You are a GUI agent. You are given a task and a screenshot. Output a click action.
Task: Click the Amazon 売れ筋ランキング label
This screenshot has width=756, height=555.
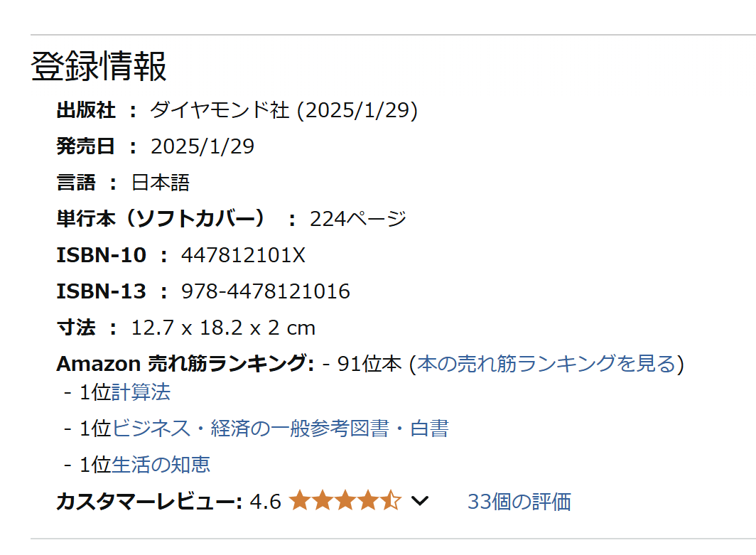coord(185,364)
